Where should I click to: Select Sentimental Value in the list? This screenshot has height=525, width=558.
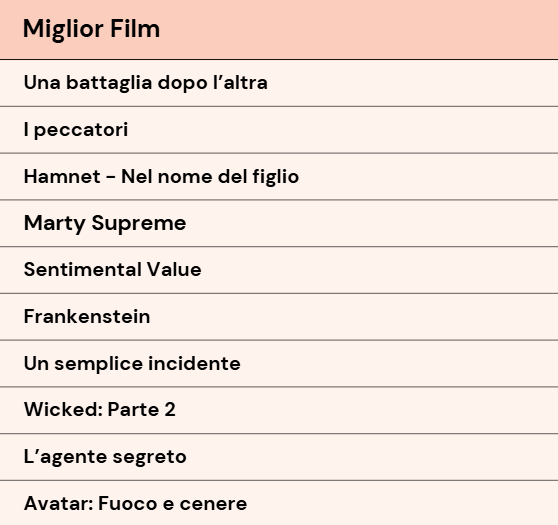pyautogui.click(x=279, y=270)
